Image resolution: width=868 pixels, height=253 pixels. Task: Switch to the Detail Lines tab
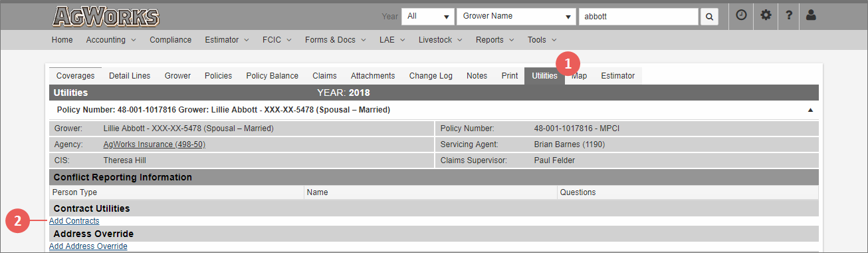130,76
